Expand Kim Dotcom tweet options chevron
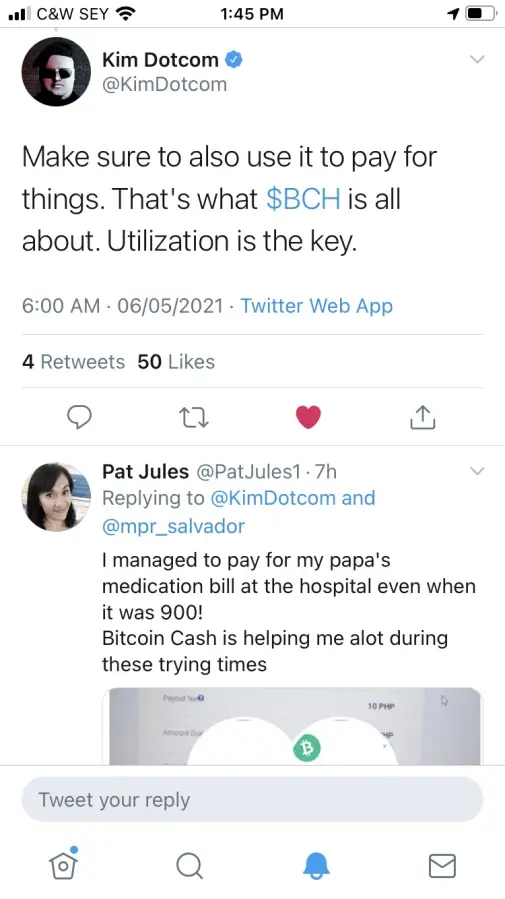The height and width of the screenshot is (899, 505). [x=477, y=59]
